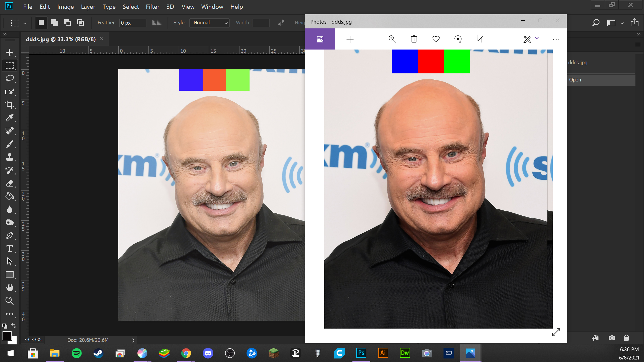
Task: Enable Add to selection mode
Action: (x=54, y=23)
